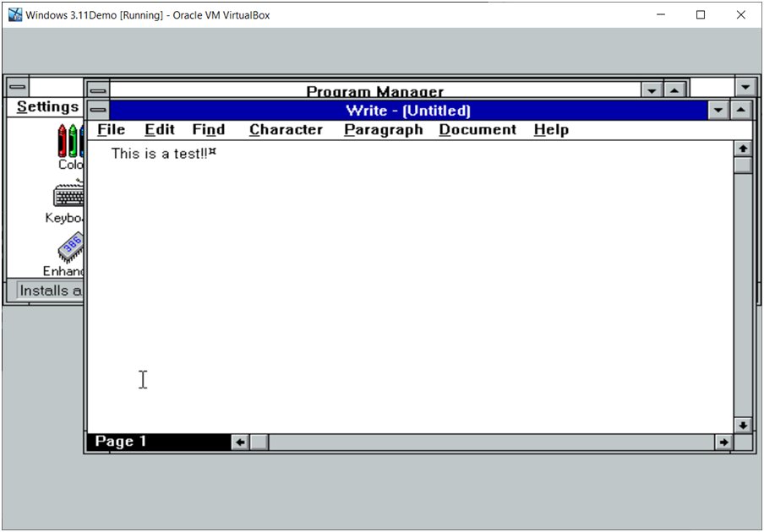Screen dimensions: 764x532
Task: Open the File menu in Write
Action: pos(111,130)
